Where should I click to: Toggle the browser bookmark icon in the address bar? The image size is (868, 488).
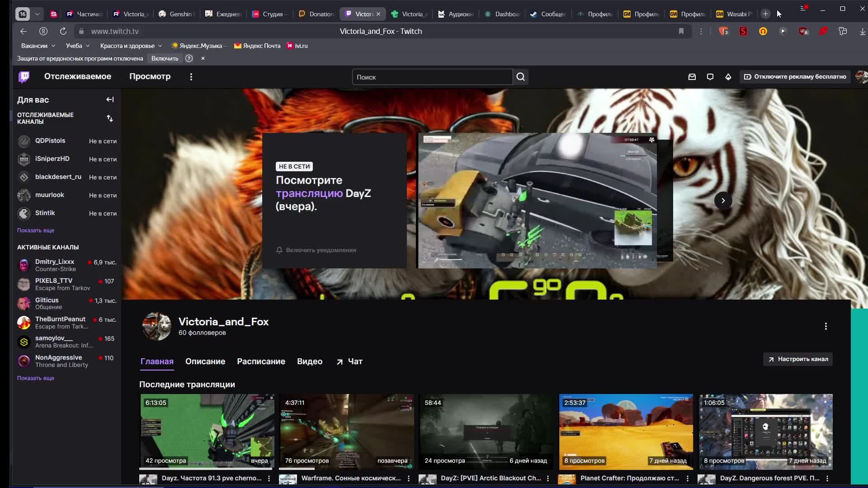681,31
